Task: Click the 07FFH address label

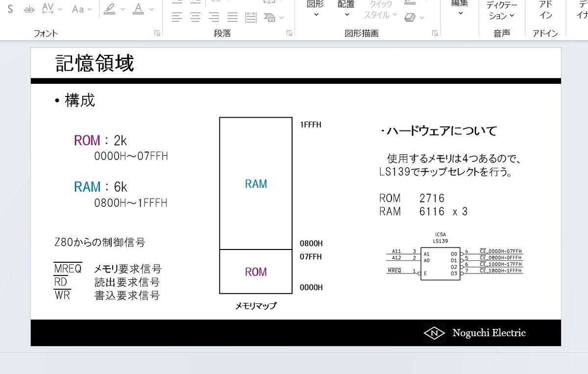Action: point(311,256)
